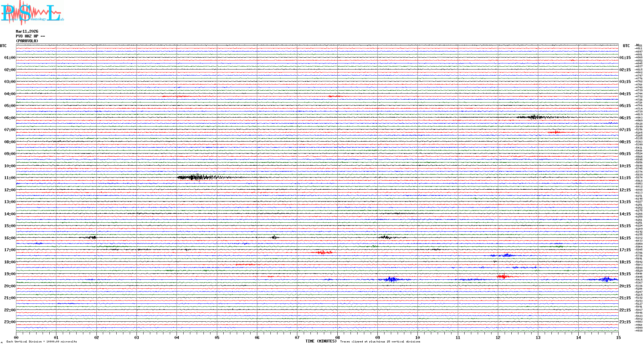The height and width of the screenshot is (346, 644).
Task: Click the (PARAVOLA) station name
Action: coord(27,41)
